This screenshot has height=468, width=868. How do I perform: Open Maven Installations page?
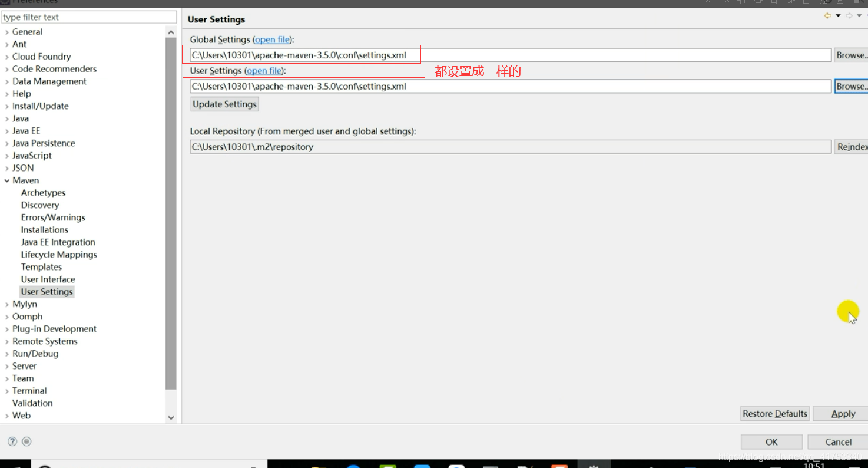tap(45, 230)
